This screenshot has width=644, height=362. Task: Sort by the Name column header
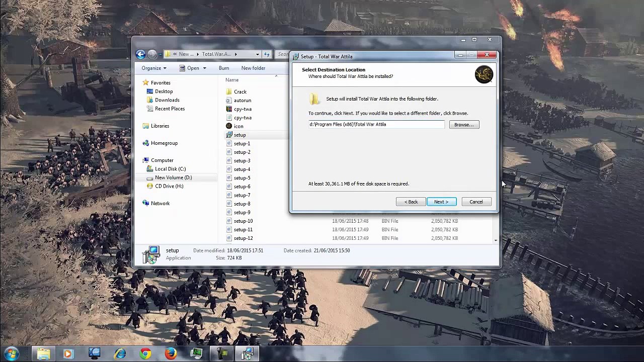(x=232, y=80)
